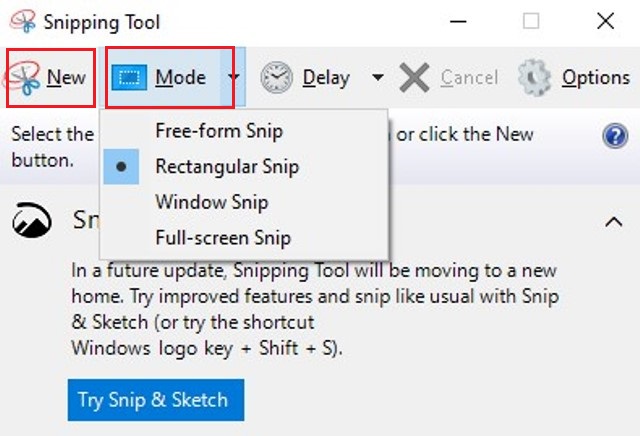Click the New text label to start a snip
Screen dimensions: 640x436
[66, 77]
